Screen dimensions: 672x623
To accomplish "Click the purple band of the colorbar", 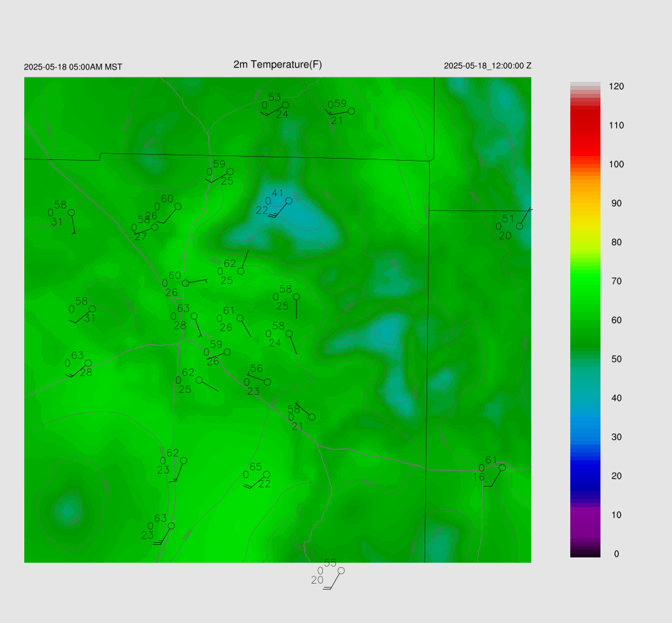I will 585,523.
